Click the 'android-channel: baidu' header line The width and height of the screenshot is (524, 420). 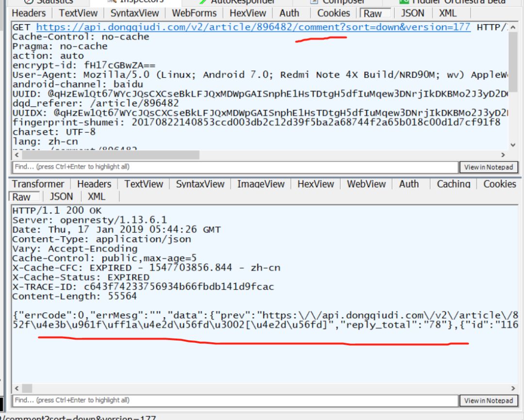(78, 84)
